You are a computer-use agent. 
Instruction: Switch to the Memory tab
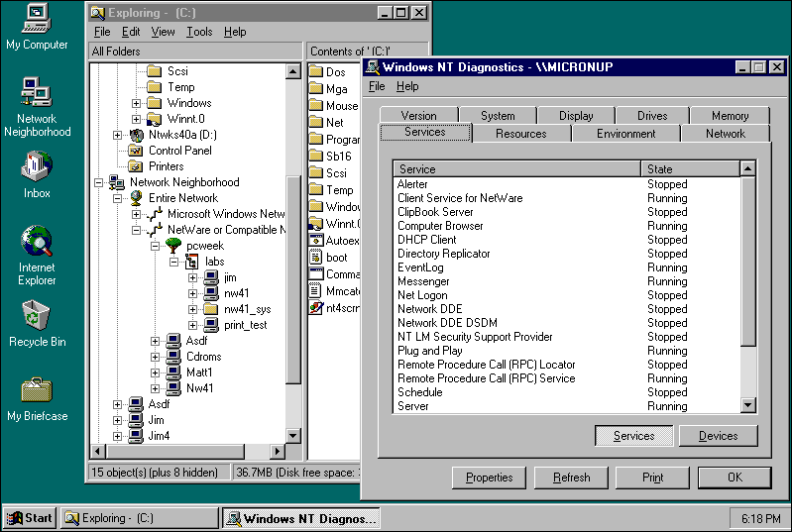pos(730,116)
